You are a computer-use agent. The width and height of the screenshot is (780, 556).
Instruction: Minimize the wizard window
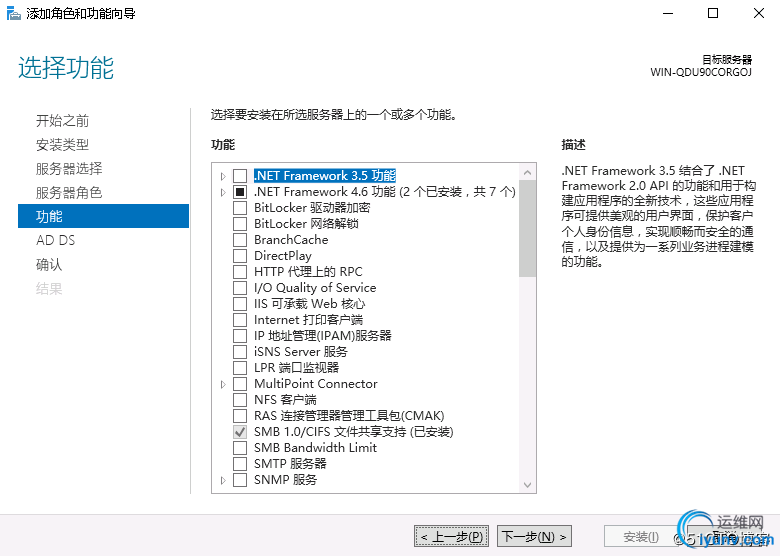[668, 13]
